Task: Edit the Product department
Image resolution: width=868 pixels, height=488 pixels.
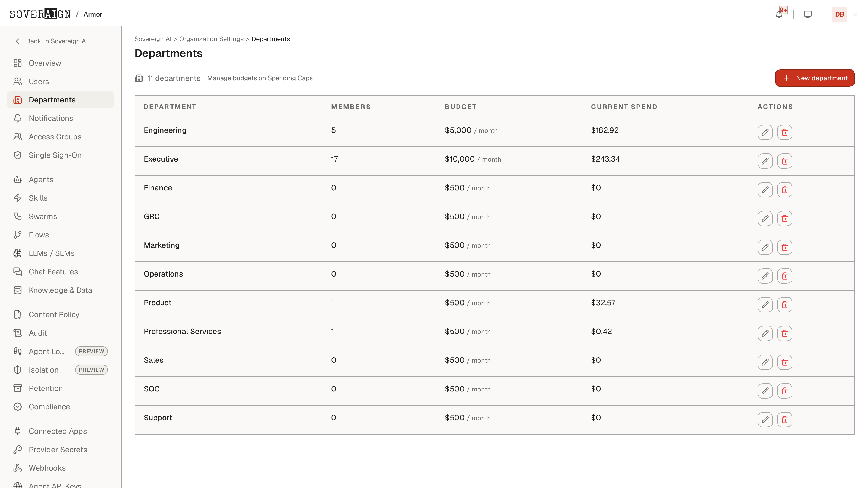Action: point(765,305)
